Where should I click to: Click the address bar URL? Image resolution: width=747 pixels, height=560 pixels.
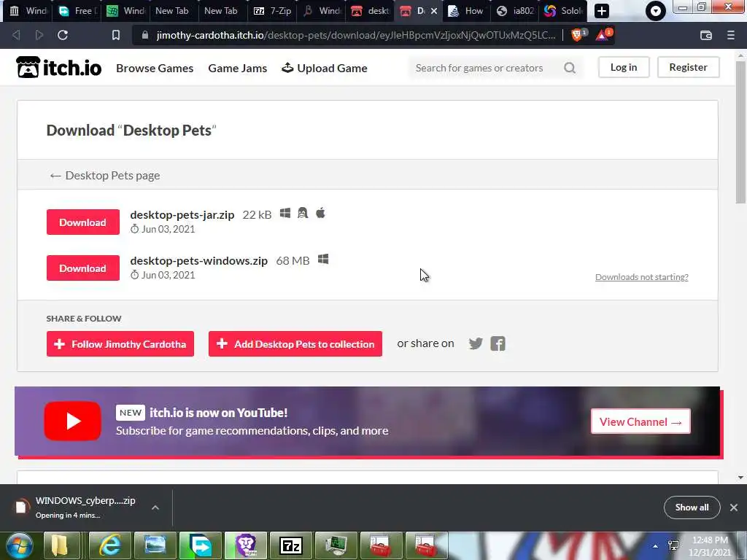[x=355, y=35]
